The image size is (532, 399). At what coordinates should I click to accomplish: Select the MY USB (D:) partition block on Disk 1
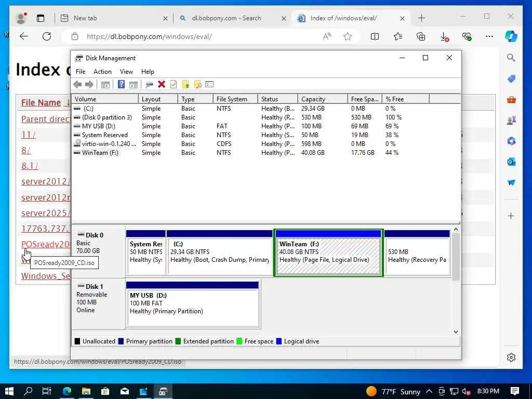(192, 304)
